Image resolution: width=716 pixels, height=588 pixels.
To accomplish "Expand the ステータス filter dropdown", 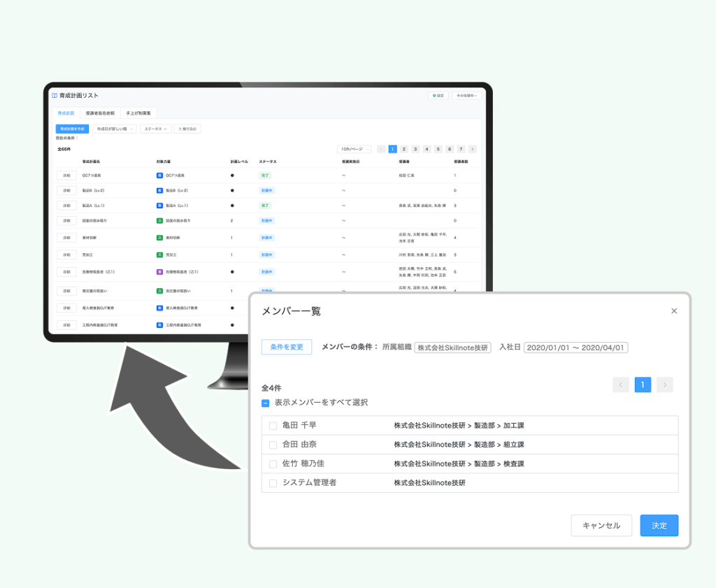I will click(155, 129).
